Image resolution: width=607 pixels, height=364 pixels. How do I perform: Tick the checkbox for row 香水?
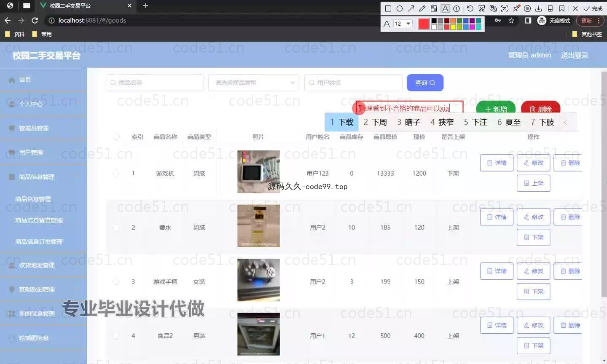click(x=116, y=227)
